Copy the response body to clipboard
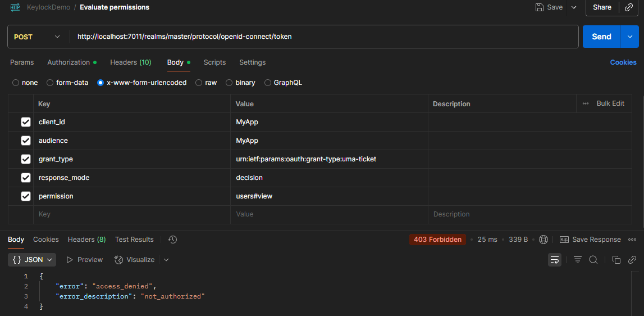This screenshot has height=316, width=644. coord(616,260)
